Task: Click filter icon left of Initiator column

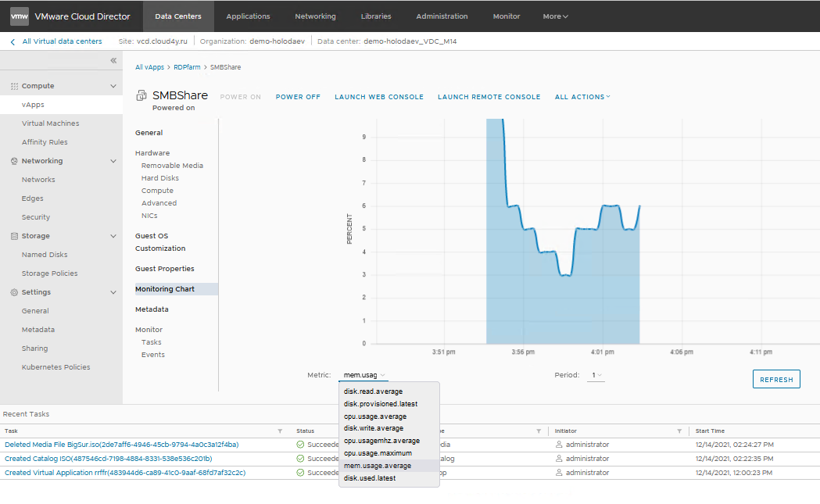Action: [x=538, y=431]
